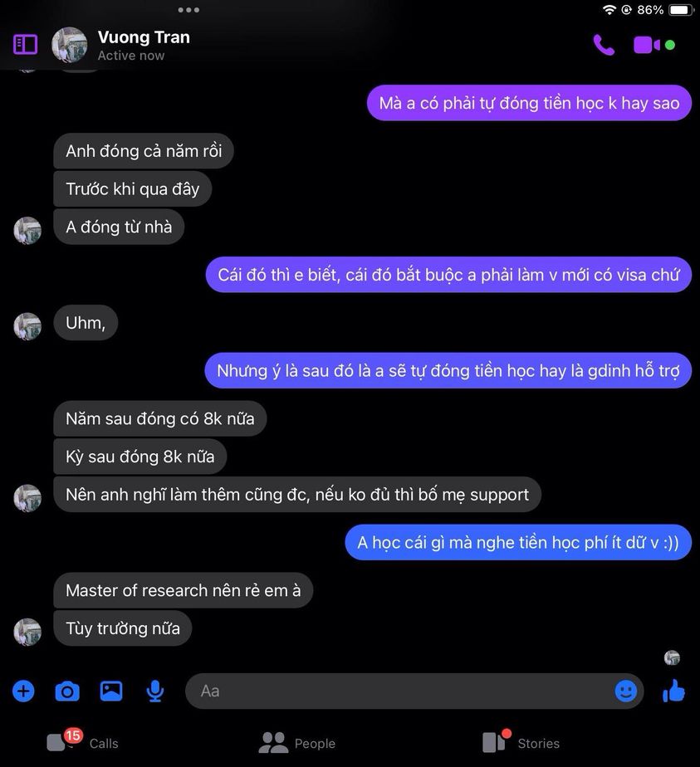Switch to the People tab
This screenshot has height=767, width=700.
click(297, 743)
